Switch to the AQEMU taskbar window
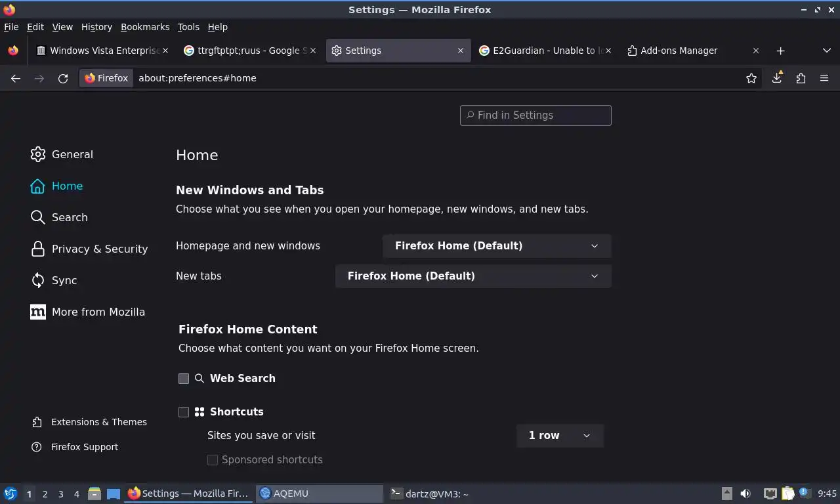This screenshot has height=504, width=840. pyautogui.click(x=320, y=493)
